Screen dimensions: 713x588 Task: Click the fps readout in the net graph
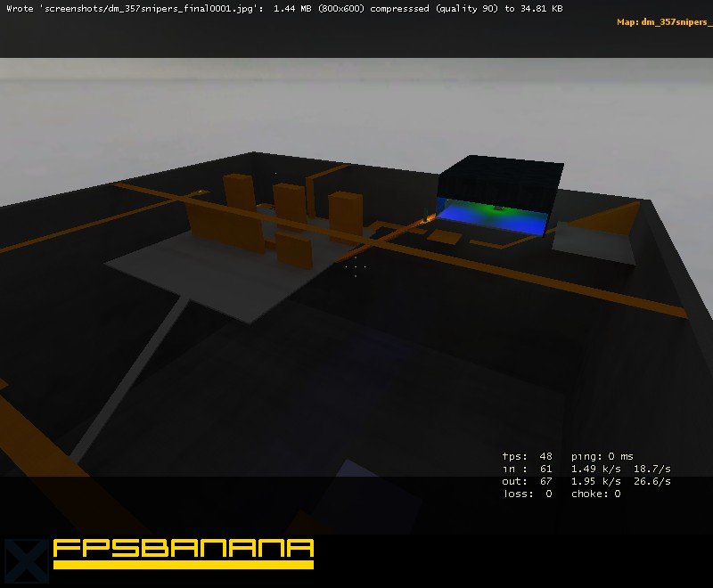528,456
